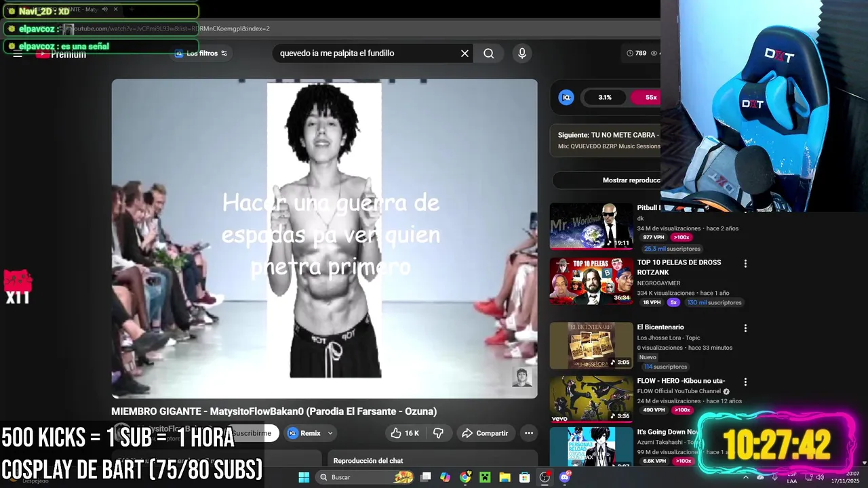
Task: Open Los filtros settings
Action: (x=201, y=54)
